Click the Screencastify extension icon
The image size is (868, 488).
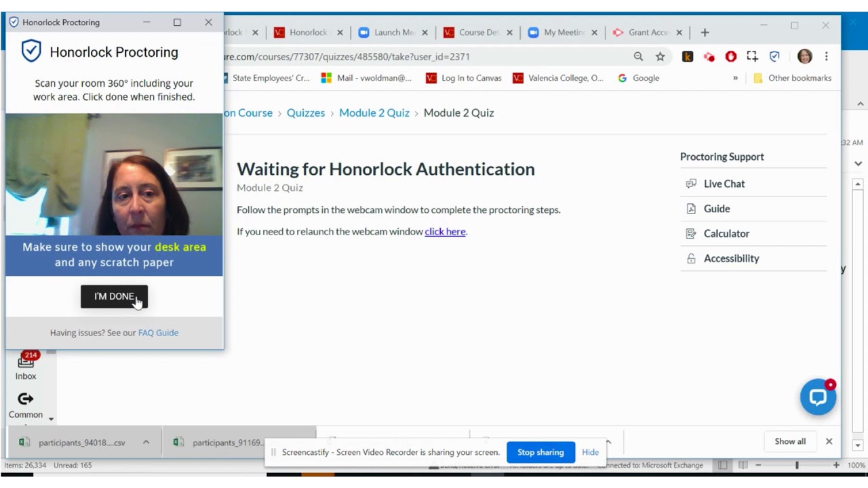tap(709, 57)
